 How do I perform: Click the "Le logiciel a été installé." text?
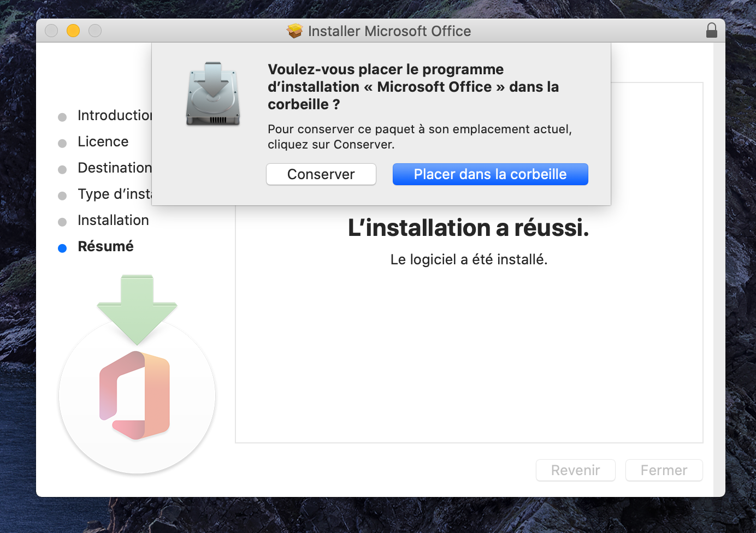[469, 259]
